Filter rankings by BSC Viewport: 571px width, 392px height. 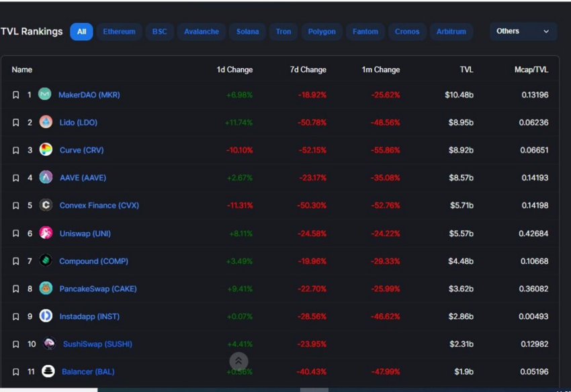coord(159,32)
